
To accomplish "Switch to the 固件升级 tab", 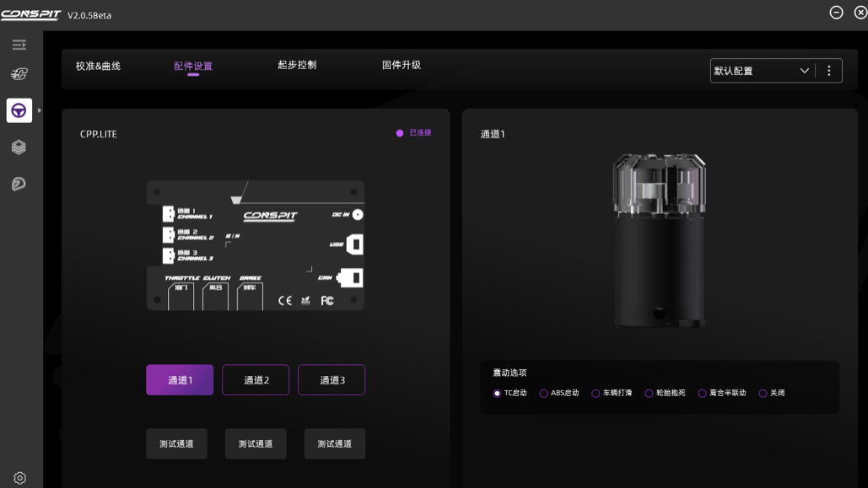I will [402, 65].
